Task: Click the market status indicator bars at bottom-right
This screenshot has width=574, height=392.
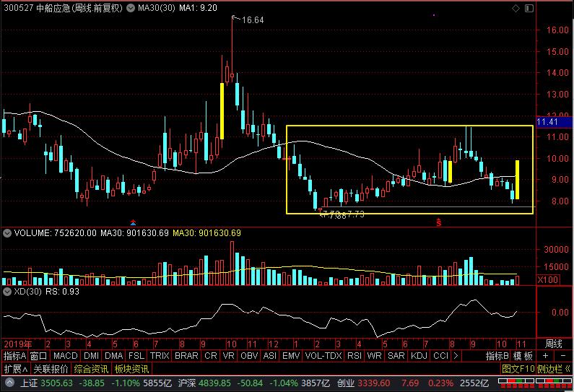Action: (561, 382)
